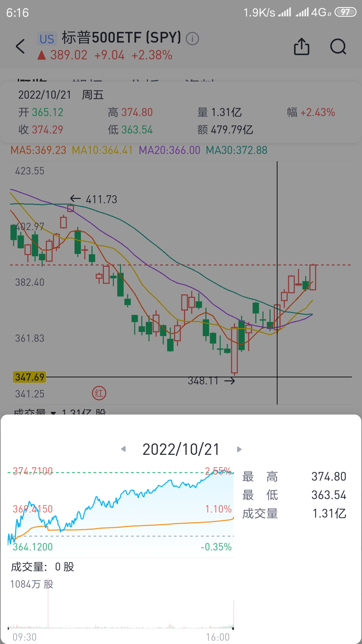Tap the 364.1200 intraday price label
The width and height of the screenshot is (362, 644).
click(33, 547)
